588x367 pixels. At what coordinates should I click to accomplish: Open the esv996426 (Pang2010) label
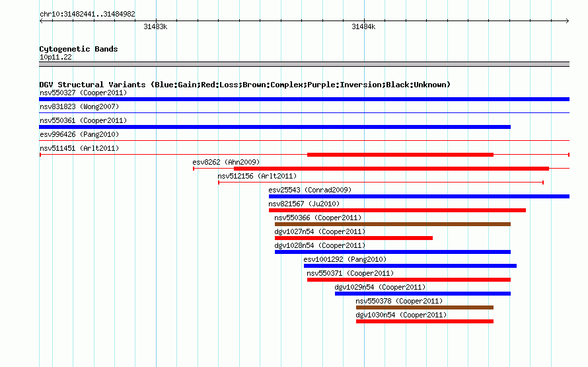(x=79, y=134)
